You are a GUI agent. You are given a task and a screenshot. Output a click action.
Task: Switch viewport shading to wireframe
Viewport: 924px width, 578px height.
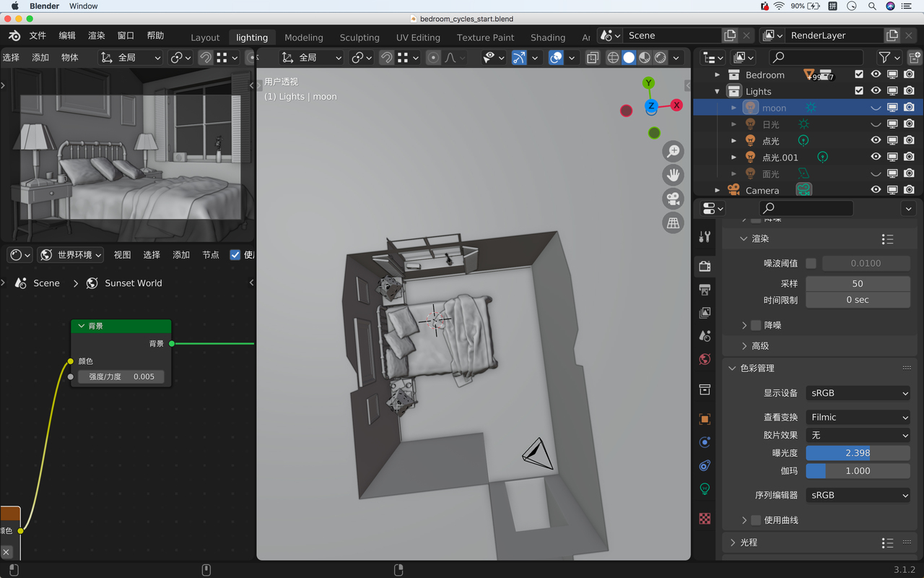613,58
